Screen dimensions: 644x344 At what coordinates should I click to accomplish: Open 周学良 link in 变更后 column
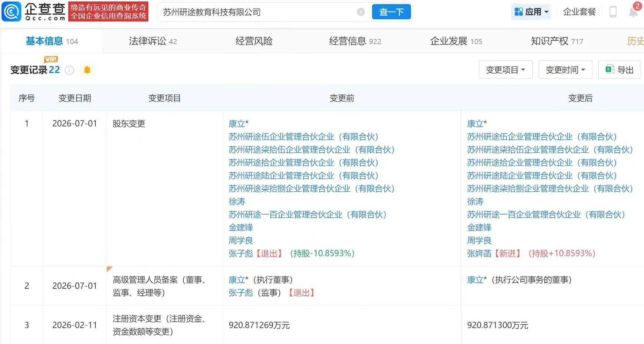click(x=479, y=241)
